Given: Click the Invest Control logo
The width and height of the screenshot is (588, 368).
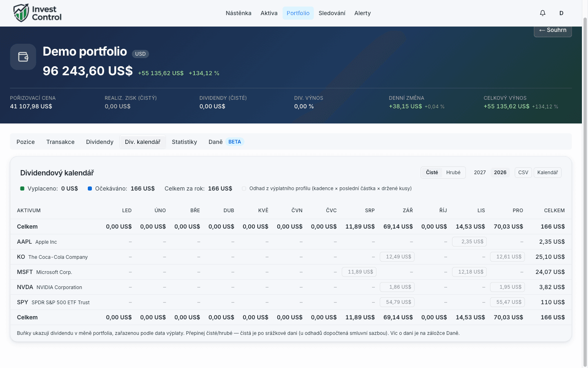Looking at the screenshot, I should tap(38, 13).
